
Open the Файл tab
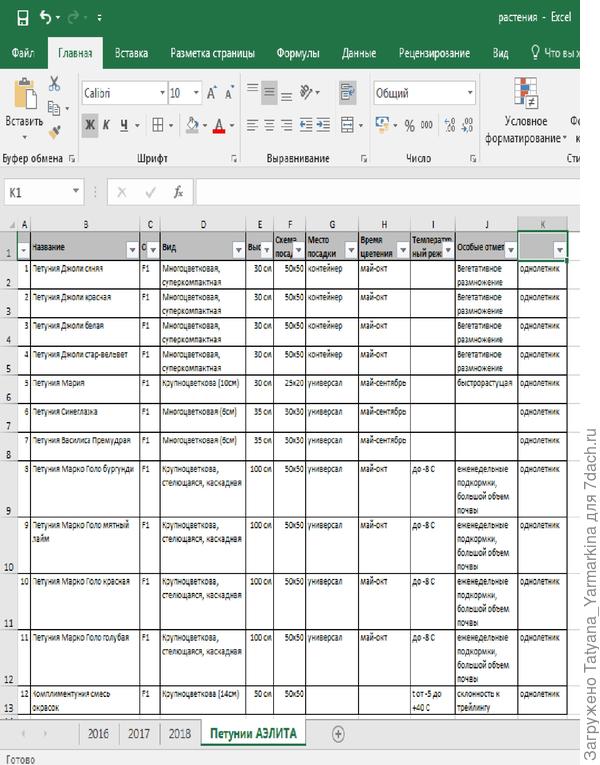click(22, 53)
